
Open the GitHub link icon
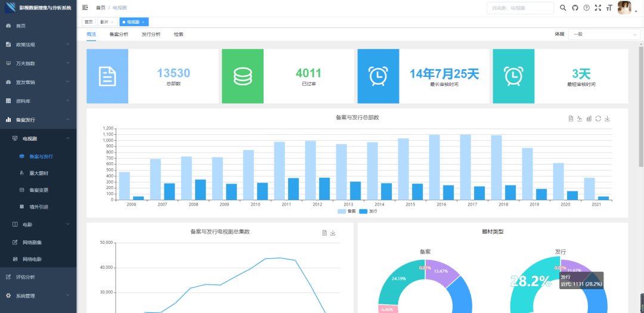[x=575, y=8]
